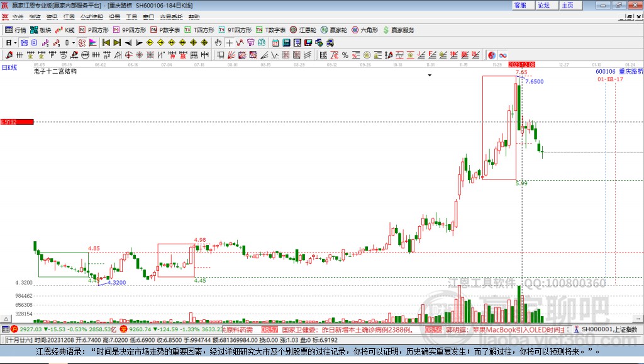644x364 pixels.
Task: Click the bottom-right minus scroll button
Action: (638, 319)
